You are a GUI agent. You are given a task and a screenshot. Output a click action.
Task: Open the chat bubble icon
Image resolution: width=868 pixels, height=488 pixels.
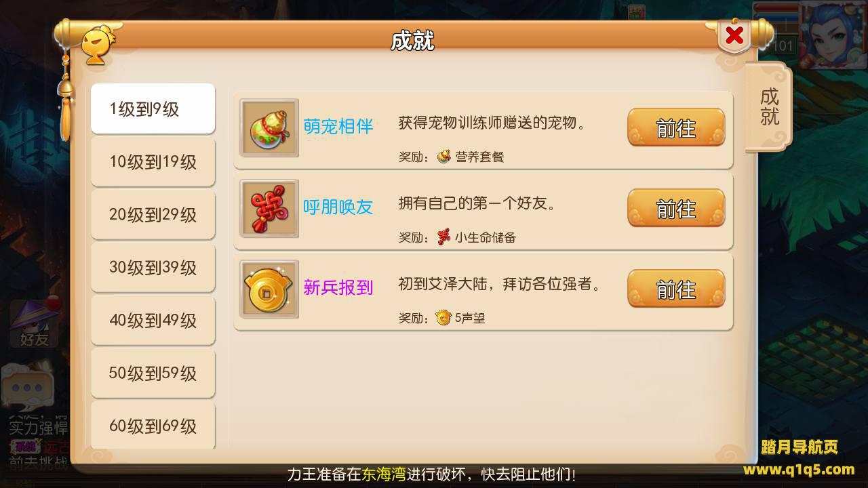pyautogui.click(x=27, y=388)
